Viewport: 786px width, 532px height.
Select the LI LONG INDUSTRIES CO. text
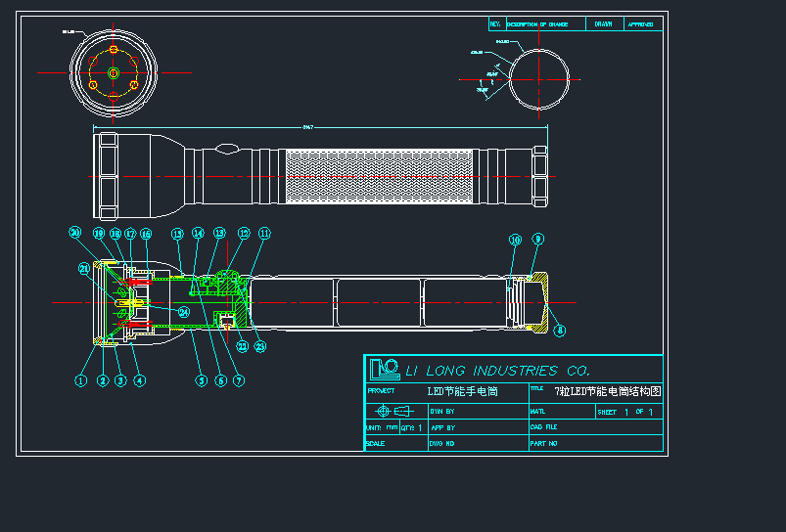click(x=497, y=371)
